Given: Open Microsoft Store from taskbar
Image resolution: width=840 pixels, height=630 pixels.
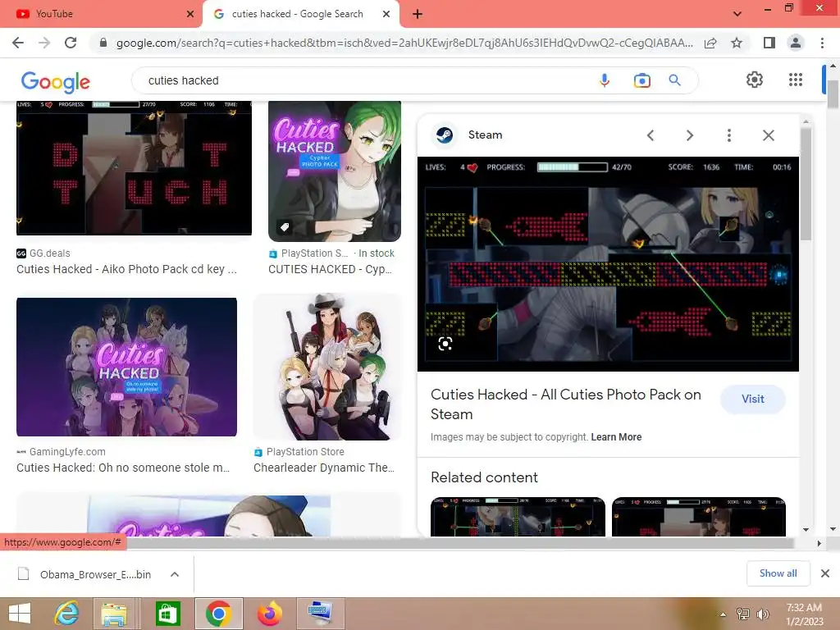Looking at the screenshot, I should point(167,614).
